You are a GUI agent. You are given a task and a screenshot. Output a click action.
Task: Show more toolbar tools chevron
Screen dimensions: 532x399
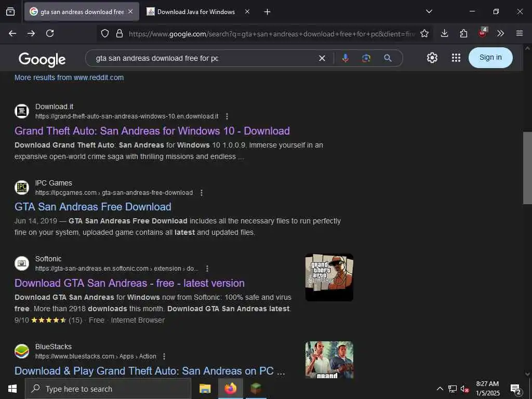point(500,33)
